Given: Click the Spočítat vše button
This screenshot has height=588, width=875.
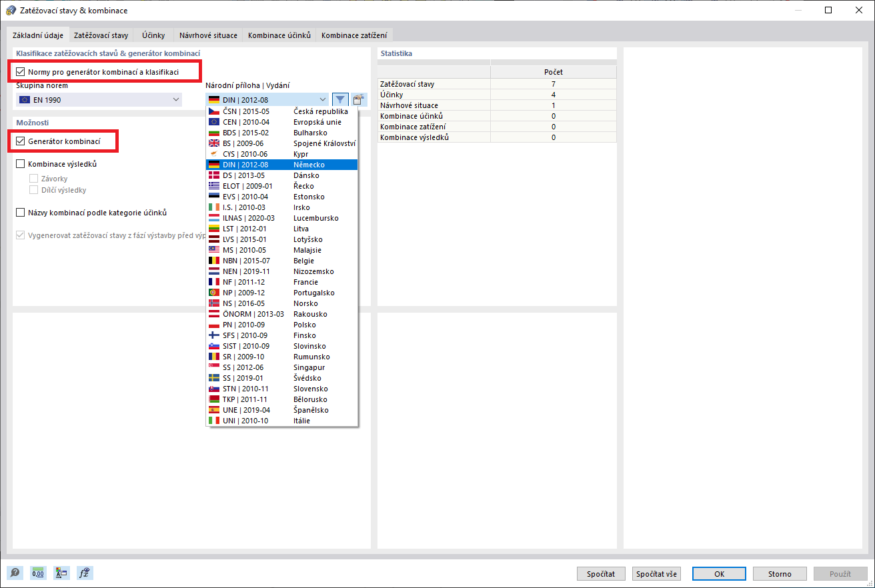Looking at the screenshot, I should pos(656,573).
